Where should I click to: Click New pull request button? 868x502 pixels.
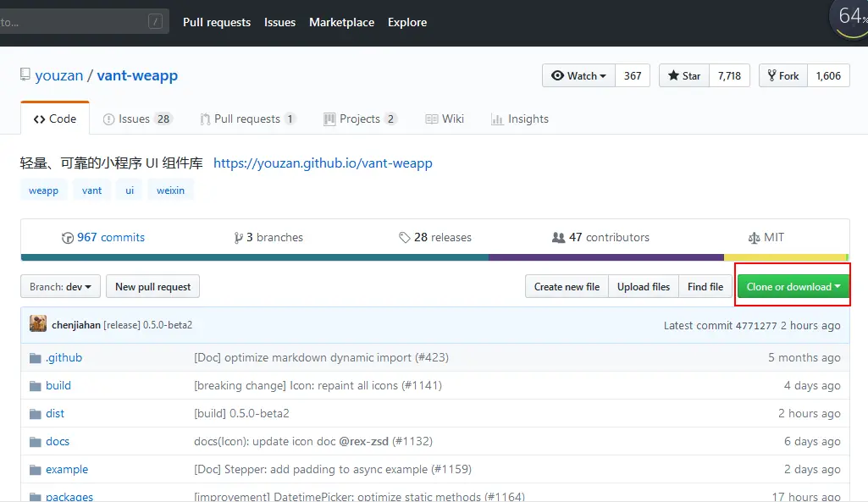click(x=152, y=287)
